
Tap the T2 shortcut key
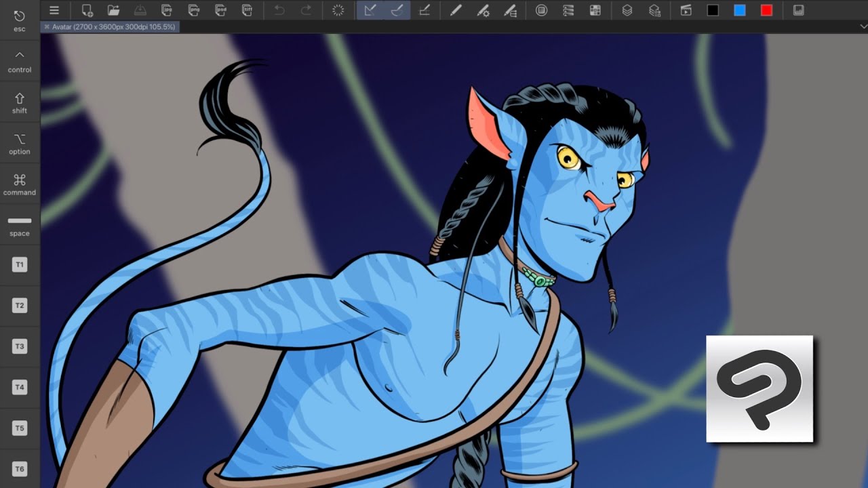(20, 306)
